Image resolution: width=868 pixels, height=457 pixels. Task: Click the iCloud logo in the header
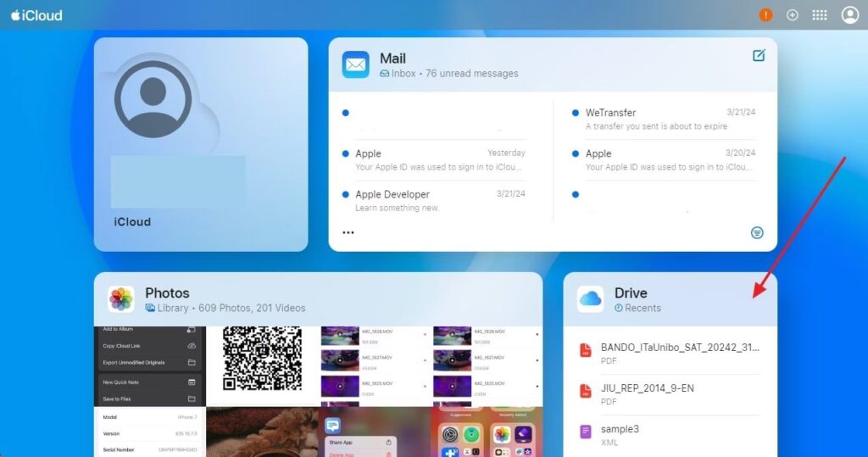click(x=36, y=15)
